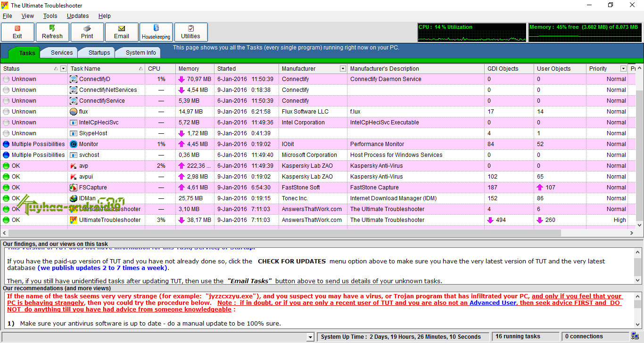Click the flux program icon

pos(74,112)
